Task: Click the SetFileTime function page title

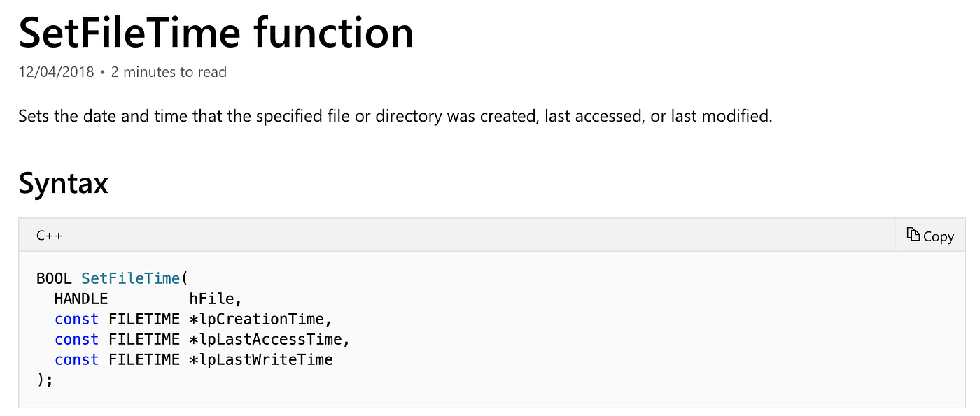Action: pyautogui.click(x=216, y=33)
